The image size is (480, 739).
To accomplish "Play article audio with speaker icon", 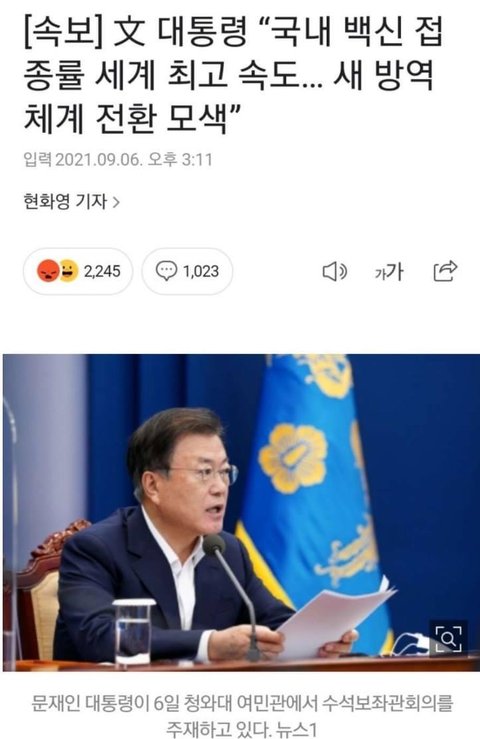I will pos(334,271).
